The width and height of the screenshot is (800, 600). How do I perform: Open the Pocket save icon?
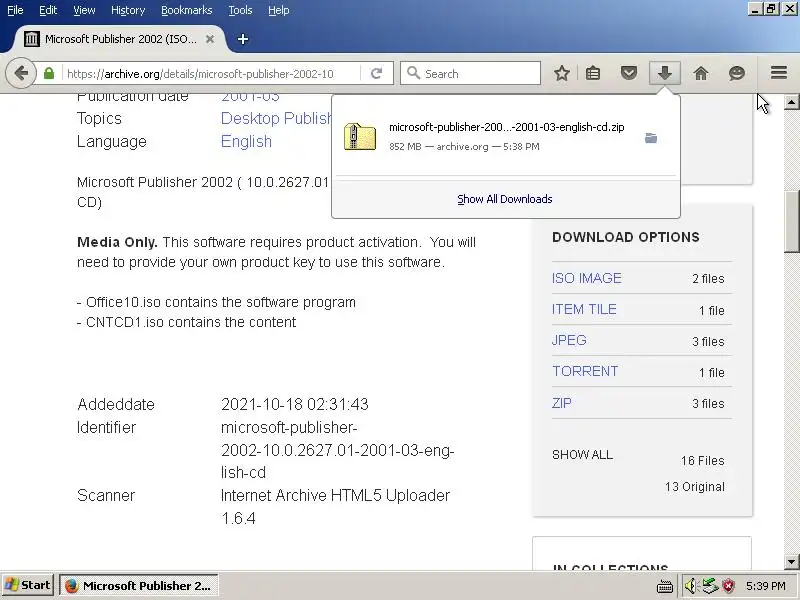click(x=629, y=73)
